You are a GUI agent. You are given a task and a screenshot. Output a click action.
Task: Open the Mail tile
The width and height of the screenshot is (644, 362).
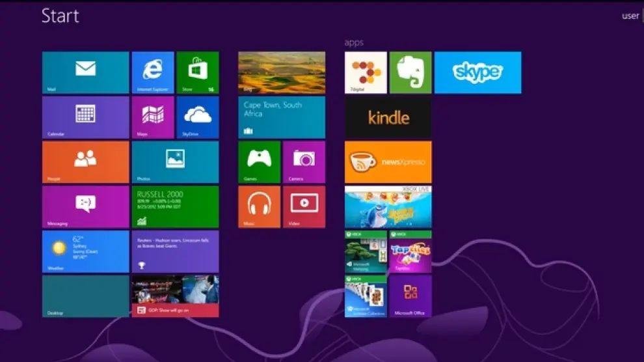pyautogui.click(x=85, y=72)
